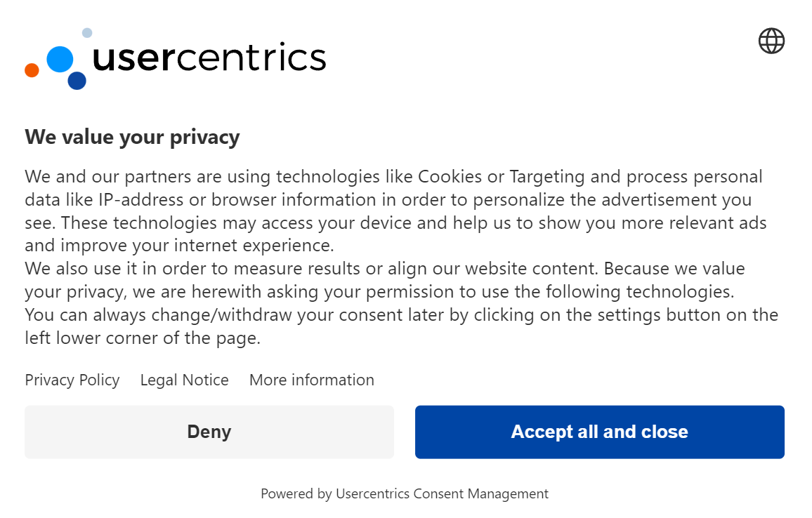
Task: Click the Usercentrics logo
Action: click(174, 60)
